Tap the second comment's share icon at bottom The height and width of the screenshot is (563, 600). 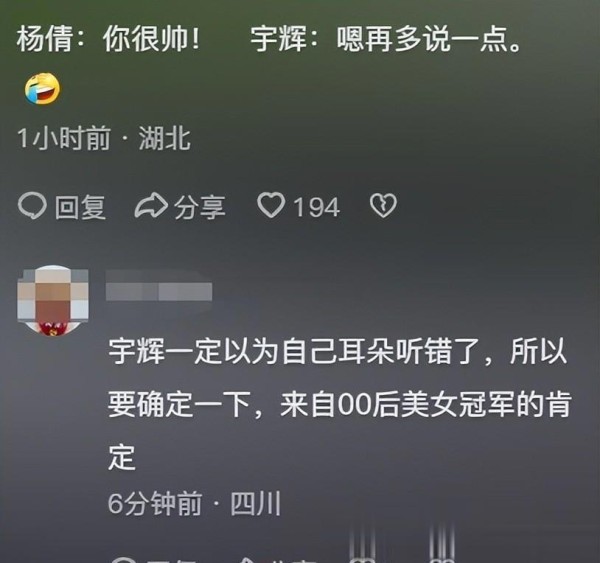pyautogui.click(x=249, y=560)
